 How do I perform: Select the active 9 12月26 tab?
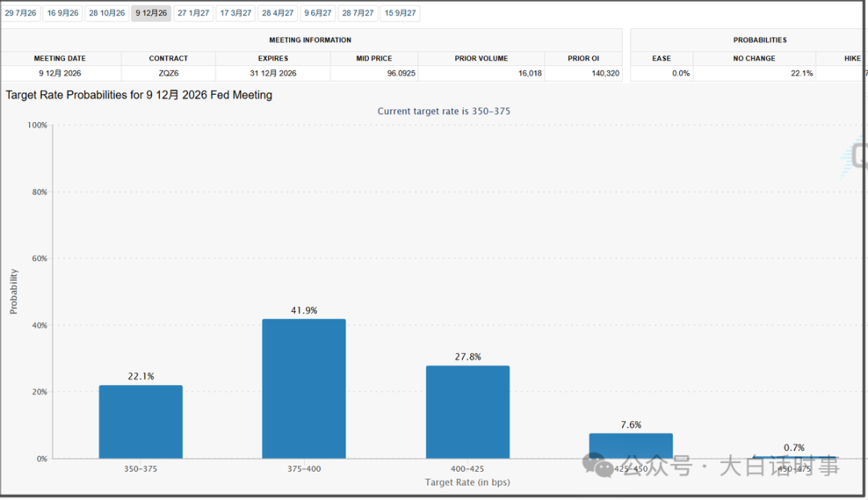(x=151, y=14)
